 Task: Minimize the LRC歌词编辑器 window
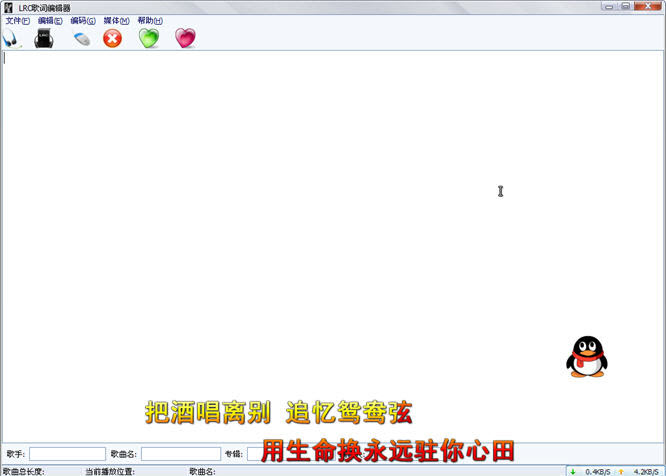[609, 6]
